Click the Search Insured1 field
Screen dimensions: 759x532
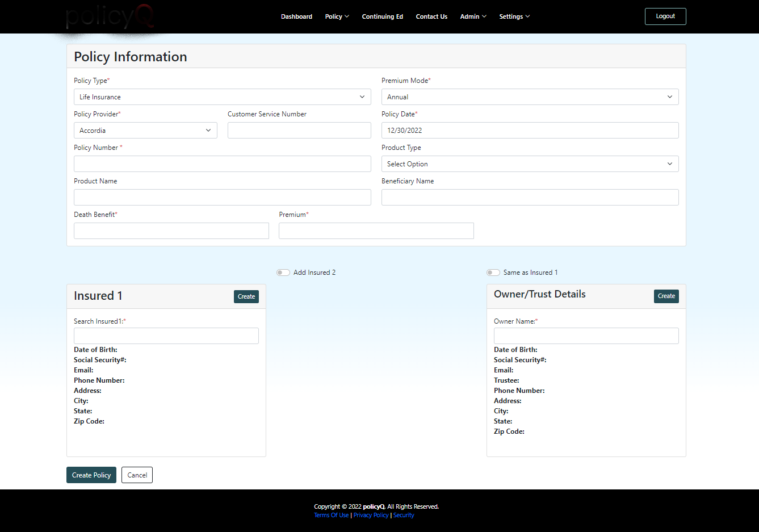pos(166,336)
